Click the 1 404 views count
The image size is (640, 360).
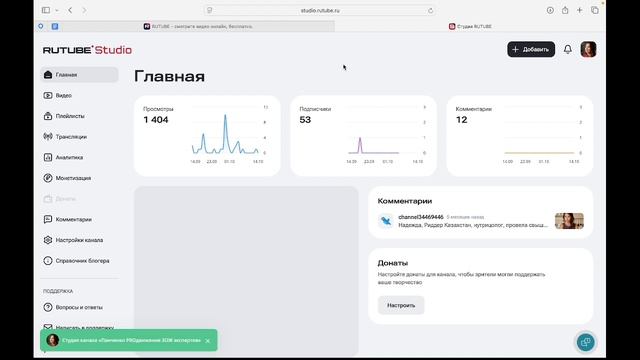[156, 120]
